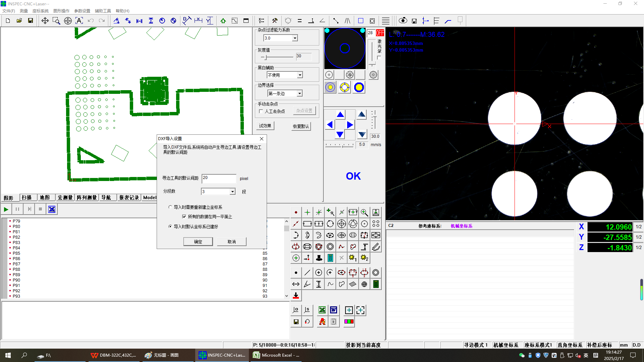Adjust the 灰度值 slider

[x=266, y=57]
